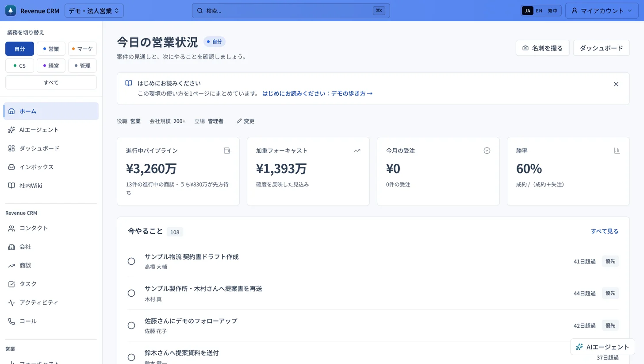644x364 pixels.
Task: Click the コール phone icon in sidebar
Action: [11, 321]
